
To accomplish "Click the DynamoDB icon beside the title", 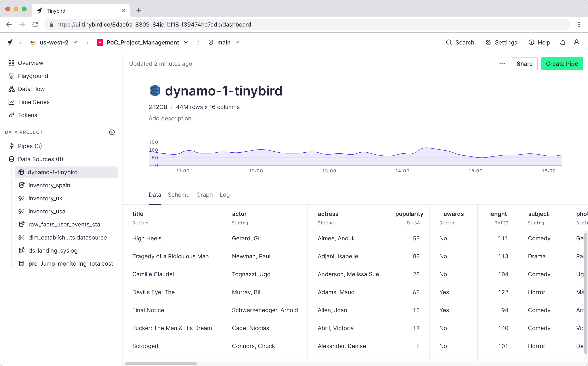I will pos(155,91).
